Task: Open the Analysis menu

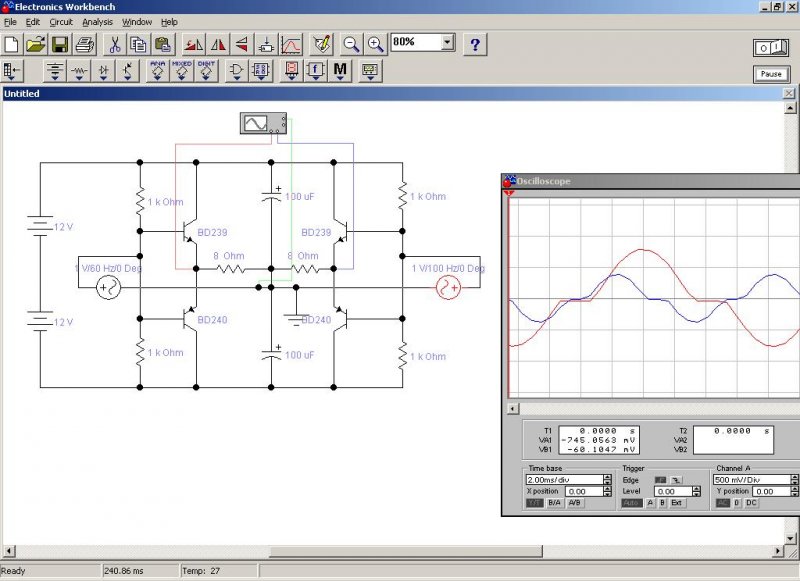Action: tap(97, 22)
